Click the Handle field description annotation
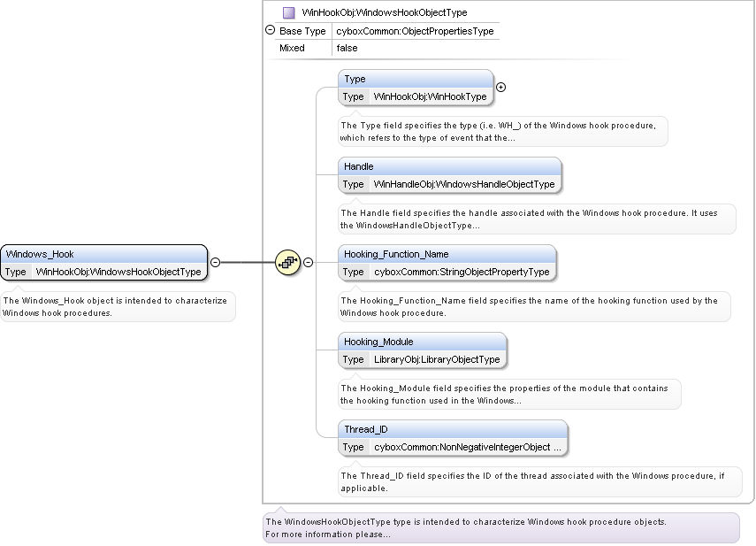 coord(537,219)
